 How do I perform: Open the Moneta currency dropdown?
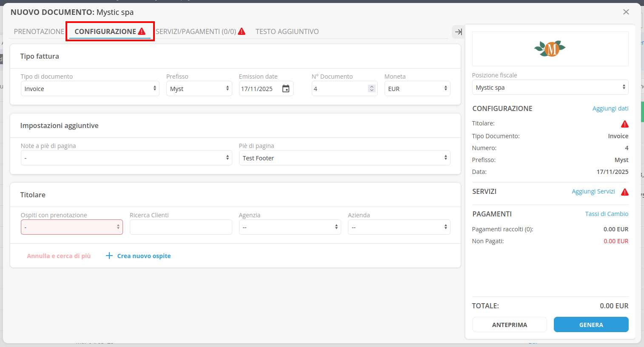tap(417, 88)
